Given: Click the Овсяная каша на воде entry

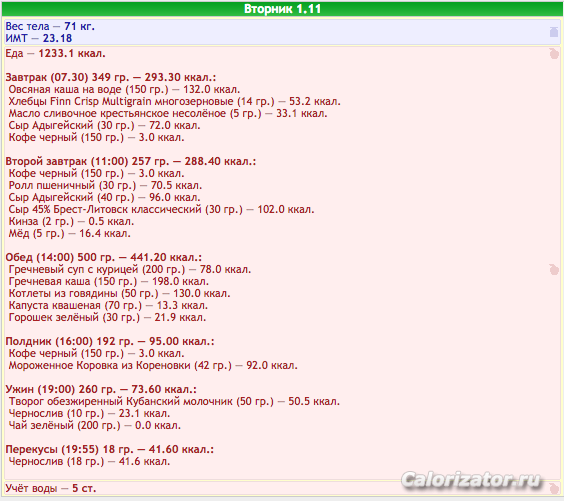Looking at the screenshot, I should click(124, 89).
